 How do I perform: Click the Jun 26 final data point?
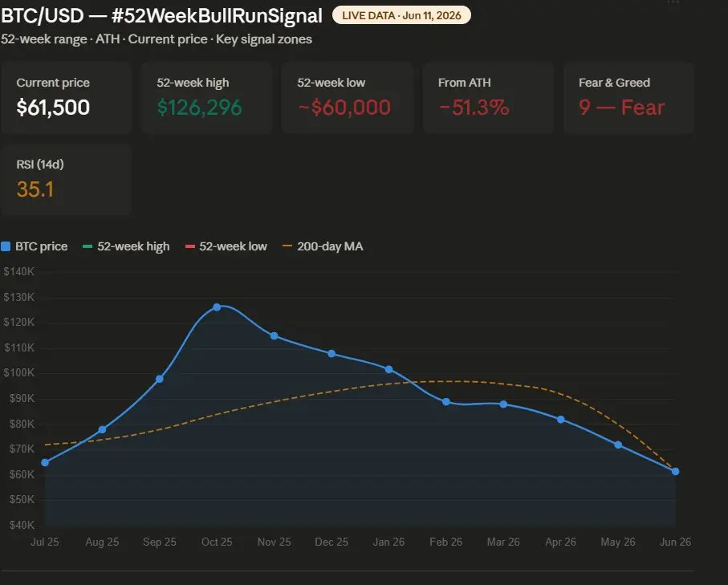676,471
